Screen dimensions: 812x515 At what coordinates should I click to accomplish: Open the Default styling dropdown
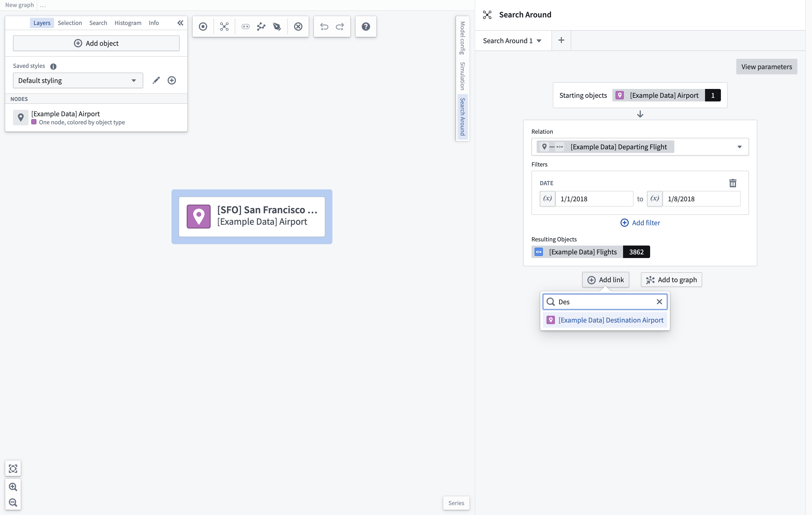pyautogui.click(x=78, y=81)
